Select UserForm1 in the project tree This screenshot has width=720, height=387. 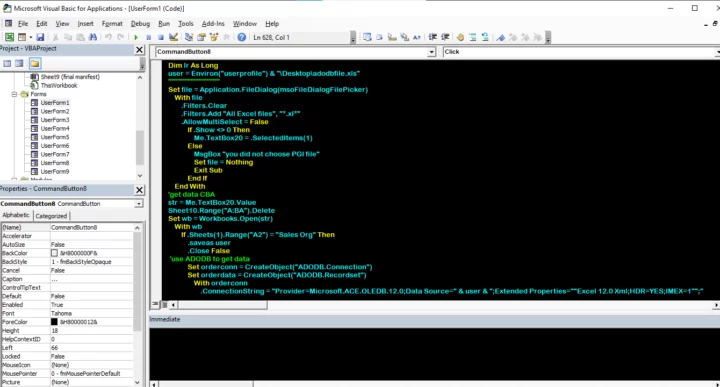55,103
